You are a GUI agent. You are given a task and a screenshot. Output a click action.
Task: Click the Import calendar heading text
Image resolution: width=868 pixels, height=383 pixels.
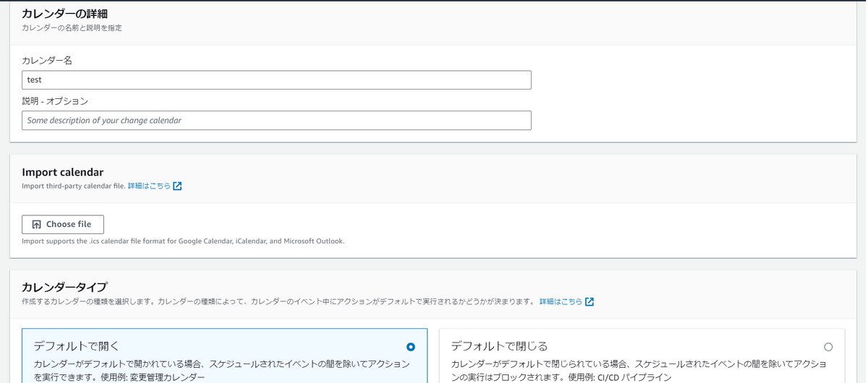point(62,172)
